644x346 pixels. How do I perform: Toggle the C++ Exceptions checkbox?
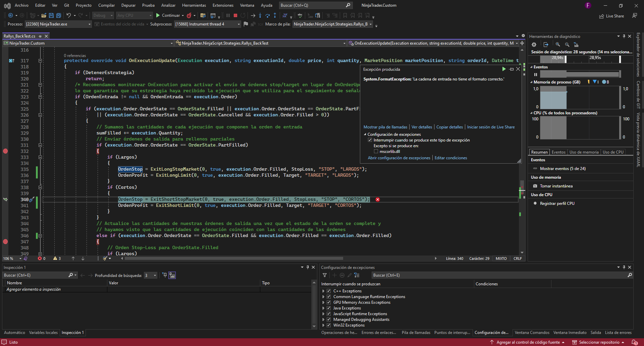tap(329, 291)
